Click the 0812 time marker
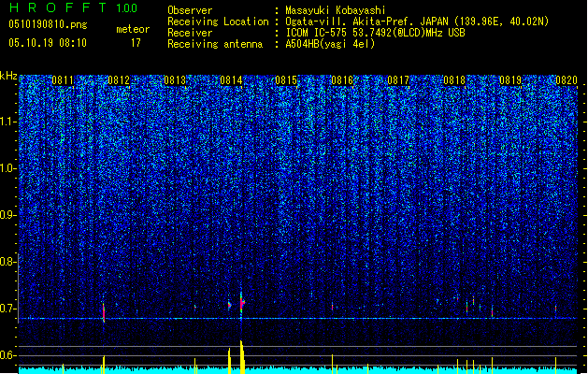This screenshot has height=374, width=588. [119, 80]
